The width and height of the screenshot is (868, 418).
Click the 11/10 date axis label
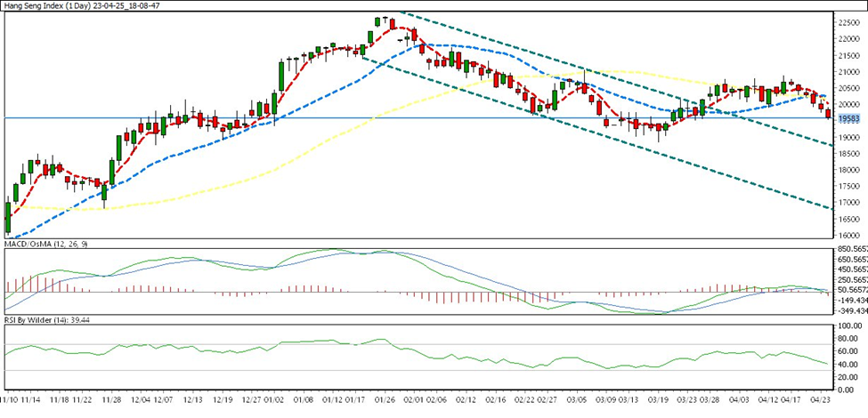click(10, 398)
